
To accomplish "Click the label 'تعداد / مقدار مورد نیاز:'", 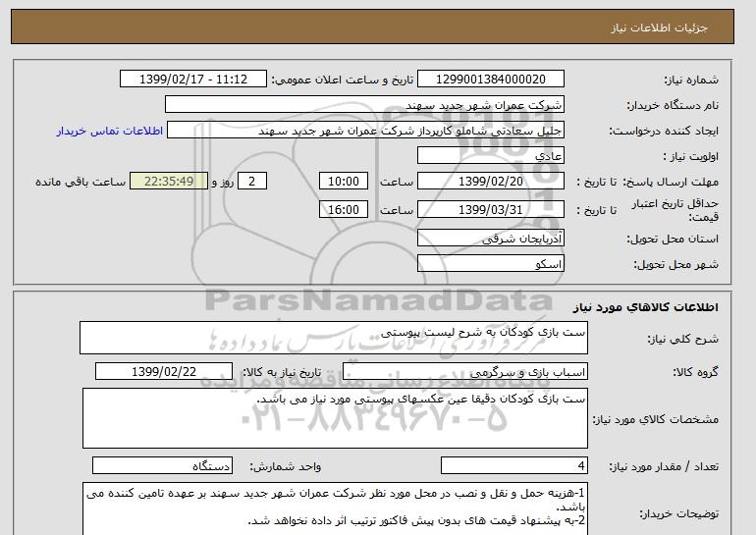I will click(x=664, y=466).
